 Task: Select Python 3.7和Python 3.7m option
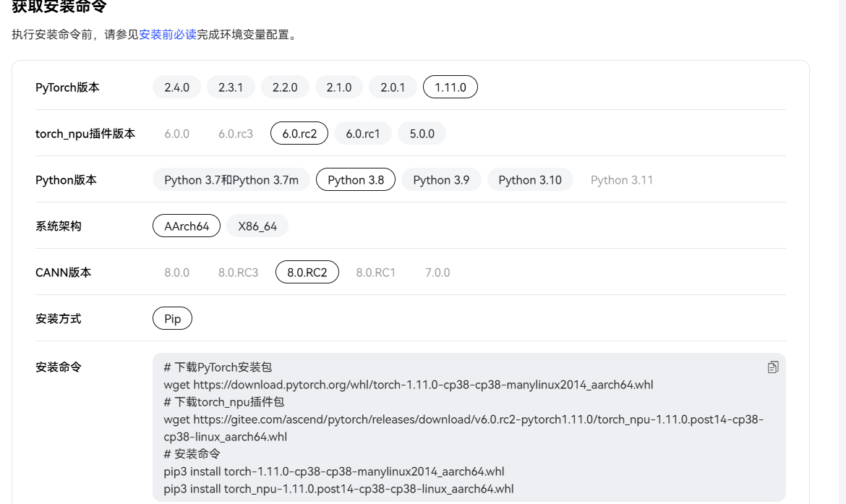click(x=231, y=179)
